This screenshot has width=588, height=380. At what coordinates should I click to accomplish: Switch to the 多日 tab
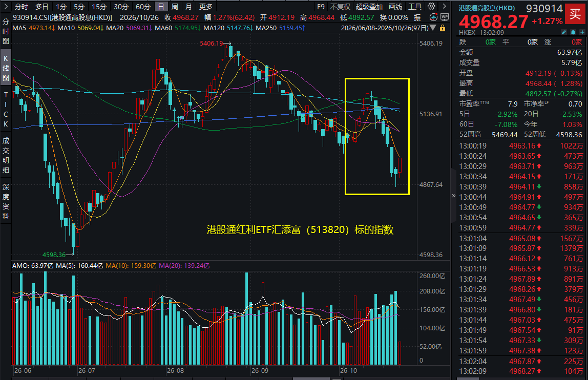click(41, 6)
